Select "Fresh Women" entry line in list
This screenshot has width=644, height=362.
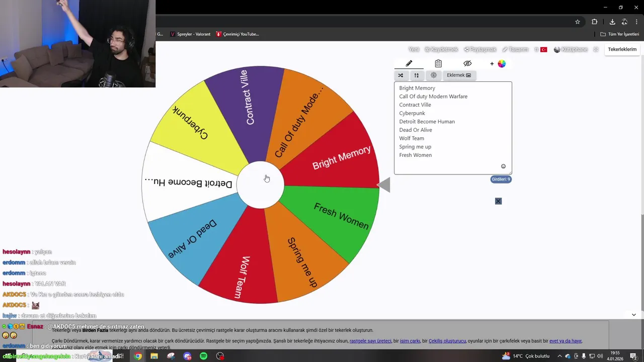[x=415, y=155]
